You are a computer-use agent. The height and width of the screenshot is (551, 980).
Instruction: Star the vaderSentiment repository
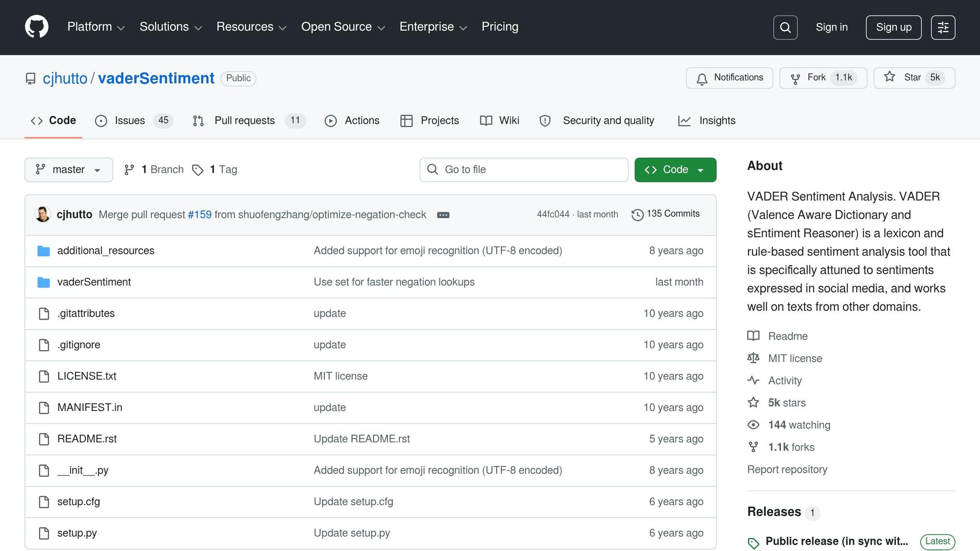point(913,78)
